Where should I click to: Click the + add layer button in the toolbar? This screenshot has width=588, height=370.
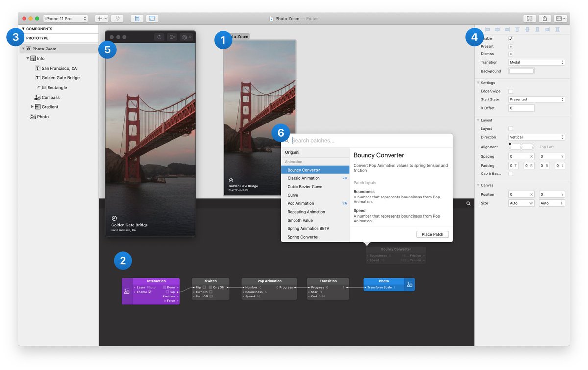[101, 18]
